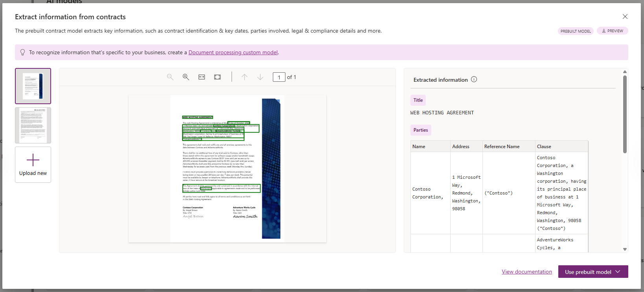Click the zoom out magnifier icon
Screen dimensions: 644x292
pyautogui.click(x=170, y=77)
